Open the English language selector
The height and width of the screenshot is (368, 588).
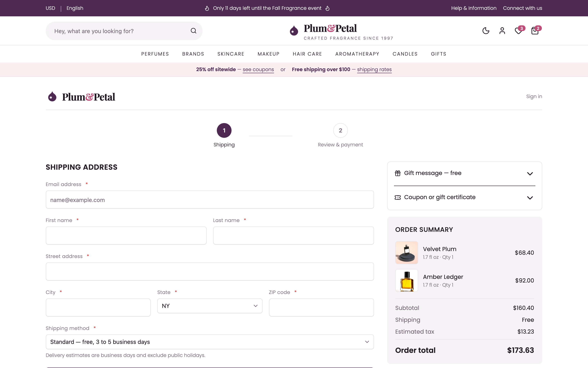[75, 8]
